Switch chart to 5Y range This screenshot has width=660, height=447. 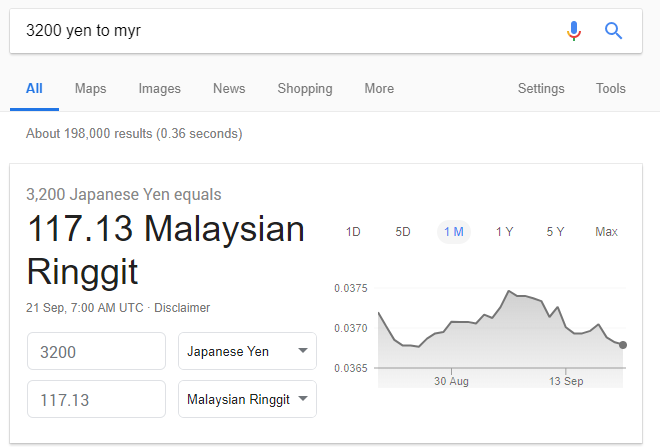point(555,232)
